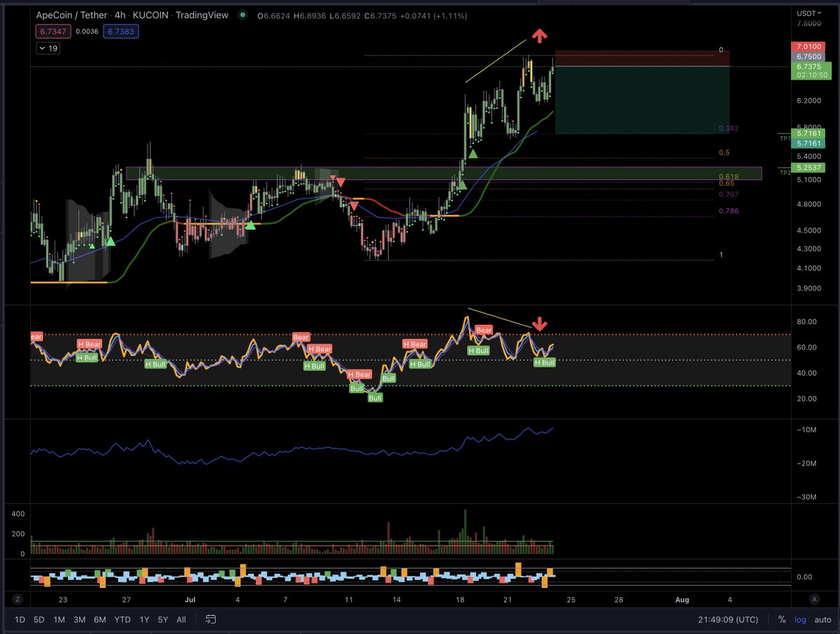Screen dimensions: 840x634
Task: Click the TP2 target label
Action: (785, 172)
